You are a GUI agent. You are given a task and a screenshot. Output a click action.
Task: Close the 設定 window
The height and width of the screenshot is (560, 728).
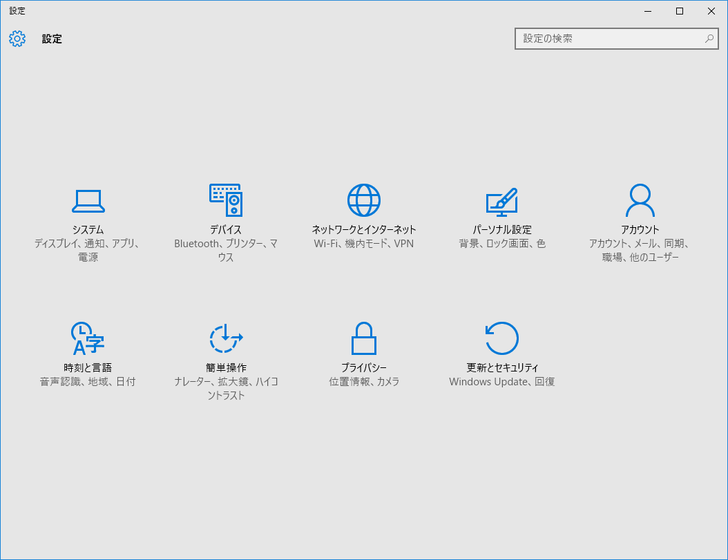(x=711, y=11)
